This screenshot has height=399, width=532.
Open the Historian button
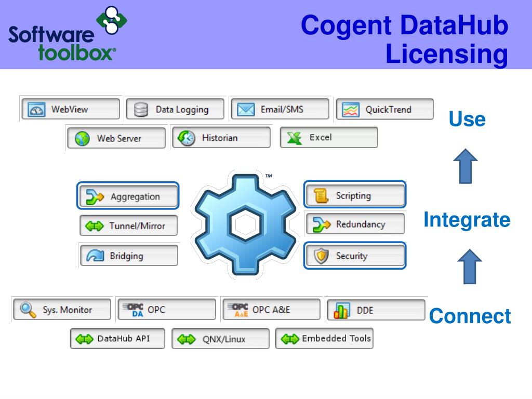click(221, 137)
